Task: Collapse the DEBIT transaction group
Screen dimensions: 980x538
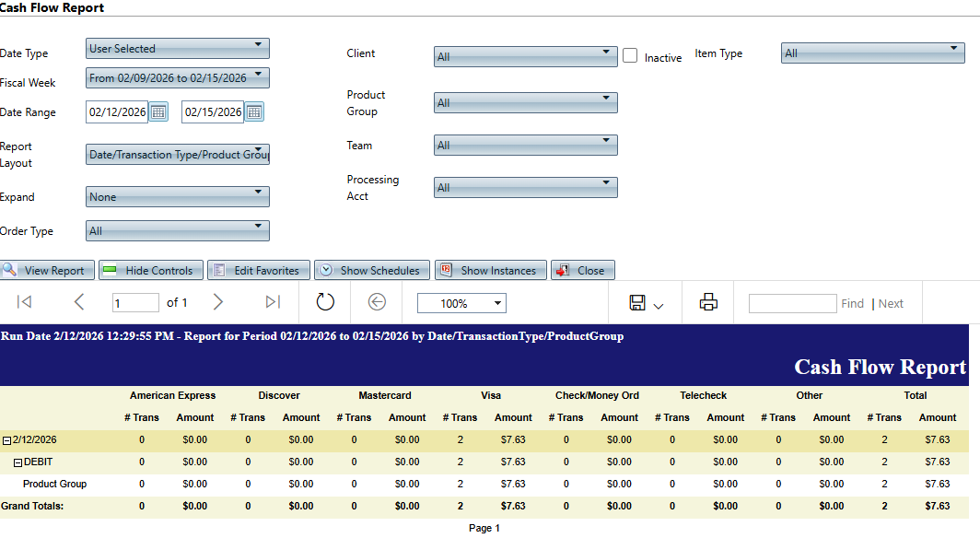Action: [x=17, y=462]
